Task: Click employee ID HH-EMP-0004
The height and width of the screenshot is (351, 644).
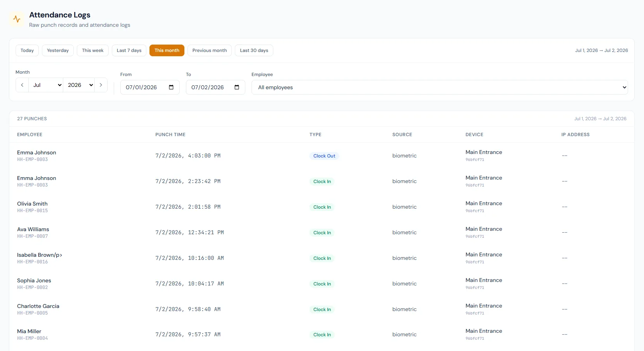Action: point(33,338)
